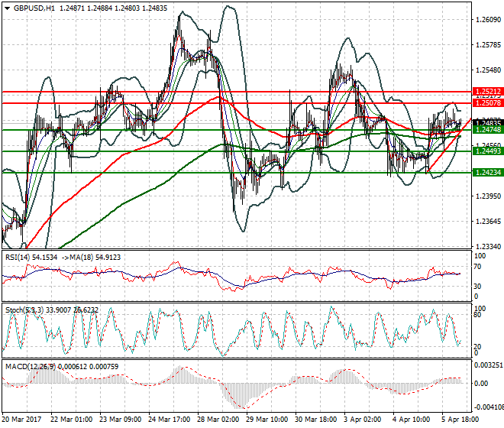Viewport: 504px width, 428px height.
Task: Click the 5 Apr 18:00 time label
Action: [460, 420]
